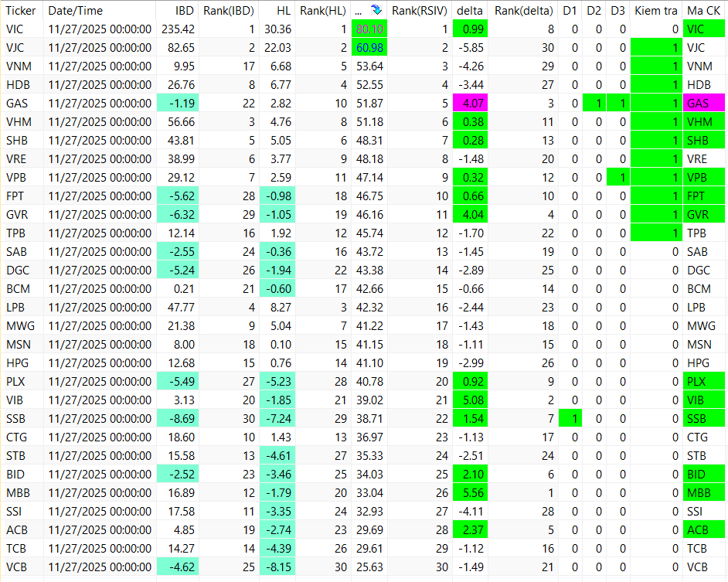This screenshot has width=728, height=582.
Task: Click the green delta cell 5.56
Action: coord(471,493)
